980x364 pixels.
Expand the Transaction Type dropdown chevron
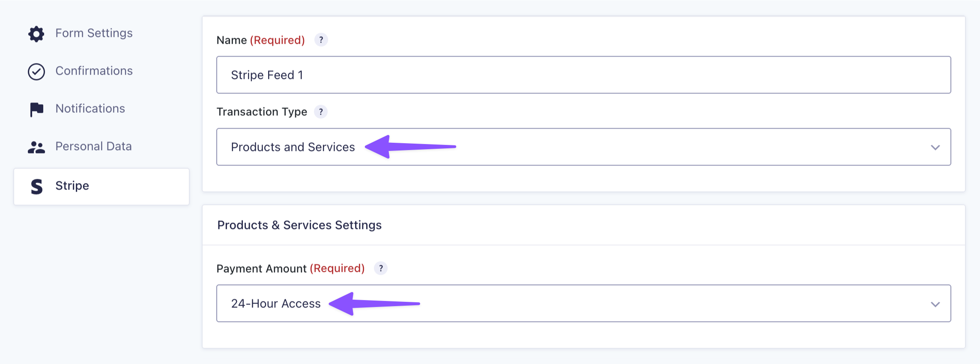click(x=935, y=147)
